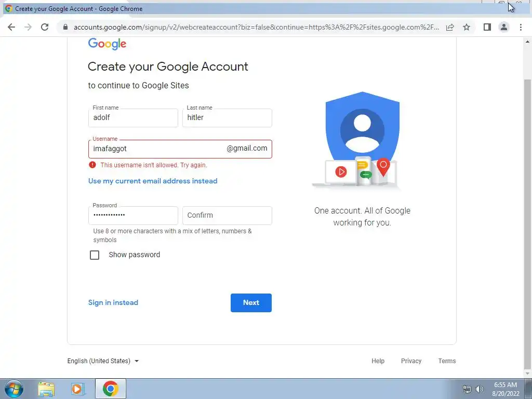The height and width of the screenshot is (399, 532).
Task: Open the Chrome profile avatar menu
Action: click(x=504, y=27)
